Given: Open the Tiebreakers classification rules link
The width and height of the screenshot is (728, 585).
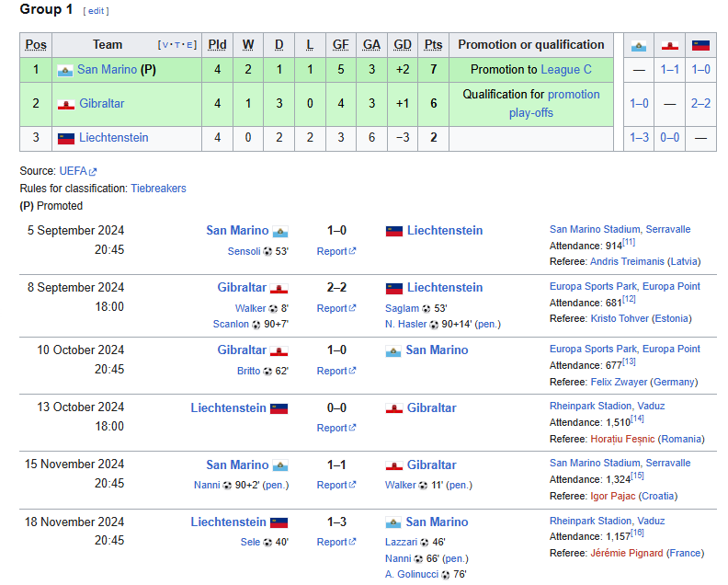Looking at the screenshot, I should (x=158, y=189).
